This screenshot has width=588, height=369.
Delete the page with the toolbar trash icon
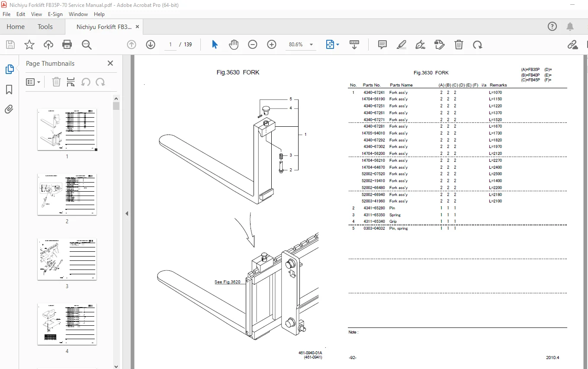tap(459, 45)
